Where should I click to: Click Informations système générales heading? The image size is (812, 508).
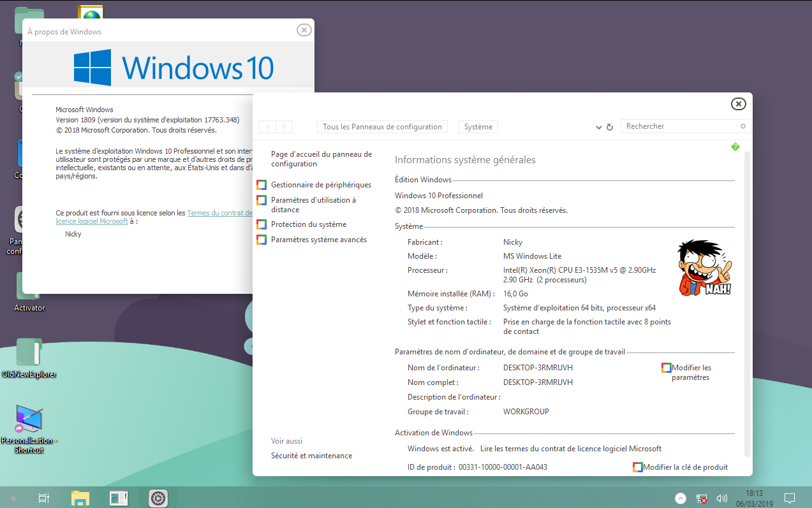[x=465, y=160]
